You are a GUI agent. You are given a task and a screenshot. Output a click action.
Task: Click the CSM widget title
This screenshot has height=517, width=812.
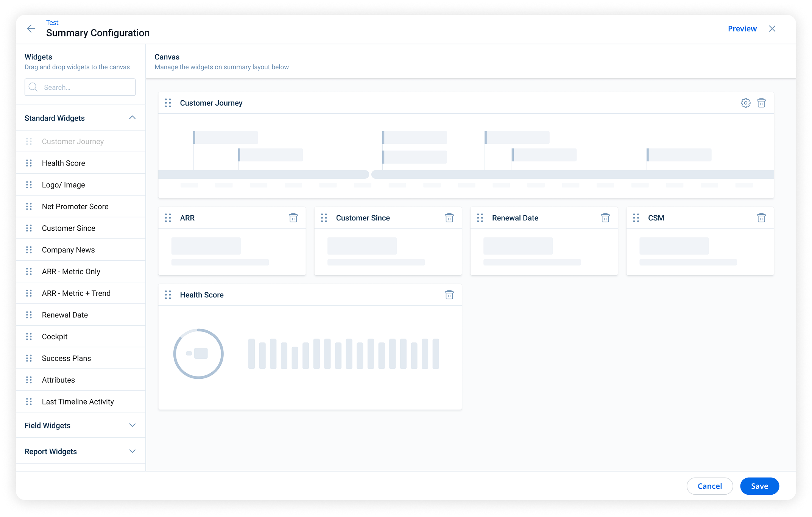656,218
